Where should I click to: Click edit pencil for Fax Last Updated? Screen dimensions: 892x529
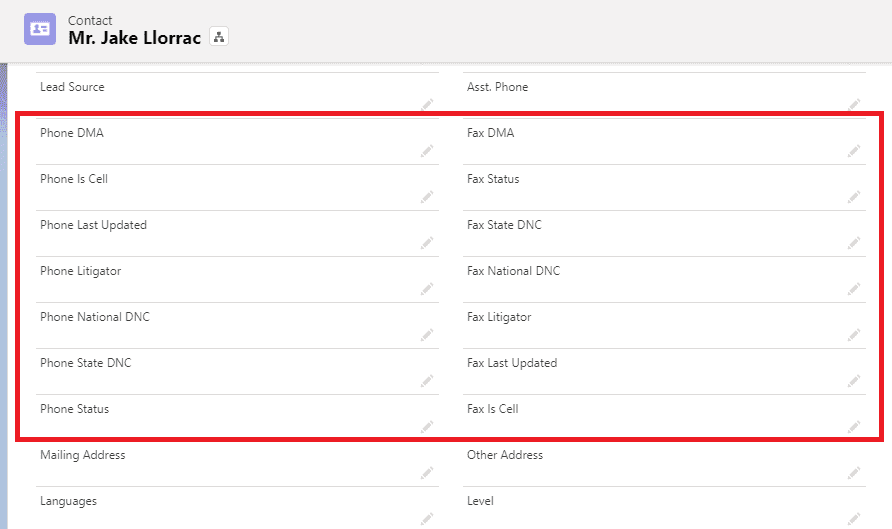[x=854, y=380]
